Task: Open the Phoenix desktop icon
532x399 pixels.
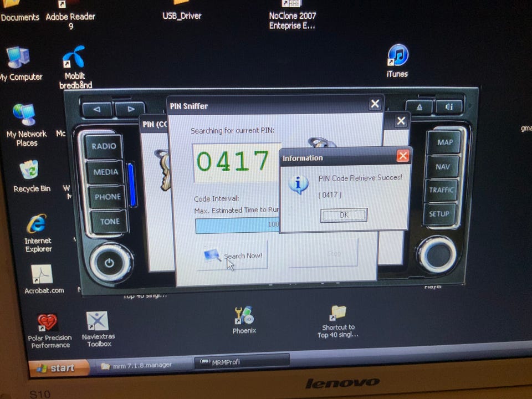Action: (244, 320)
